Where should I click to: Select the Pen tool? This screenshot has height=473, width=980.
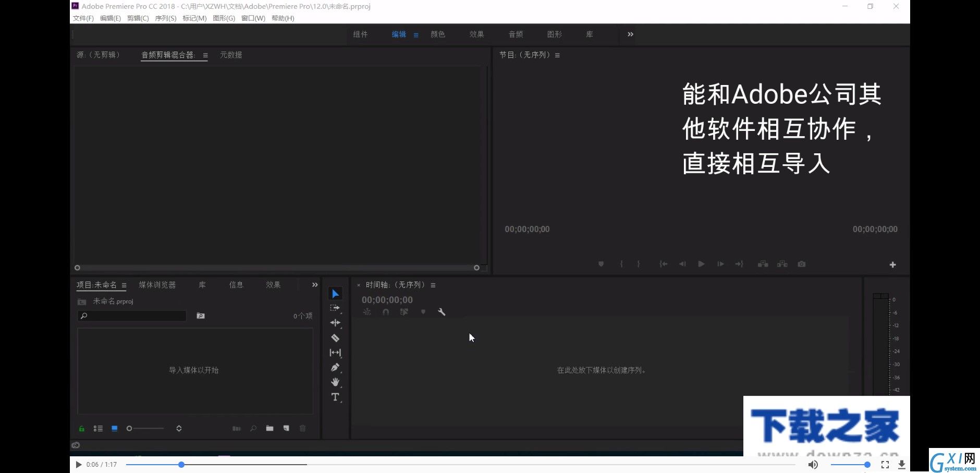coord(335,367)
